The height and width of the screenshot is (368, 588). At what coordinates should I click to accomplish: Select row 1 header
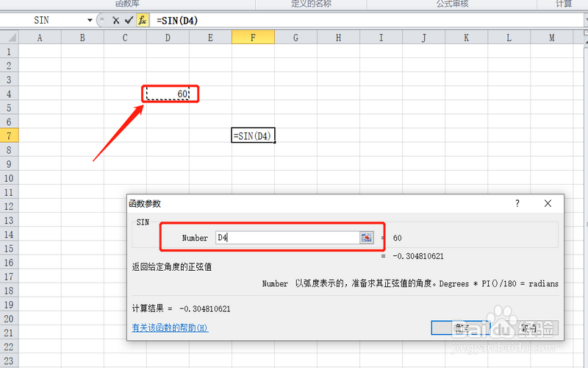9,52
